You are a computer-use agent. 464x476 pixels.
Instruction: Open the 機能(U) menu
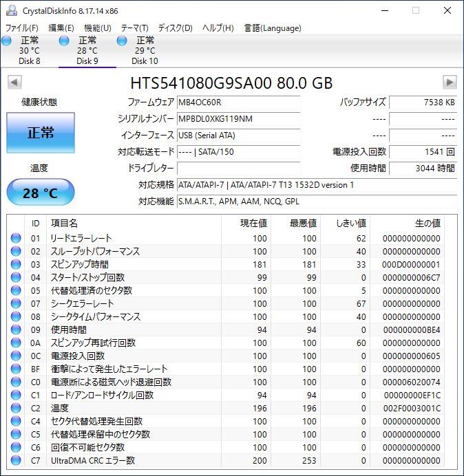click(98, 28)
